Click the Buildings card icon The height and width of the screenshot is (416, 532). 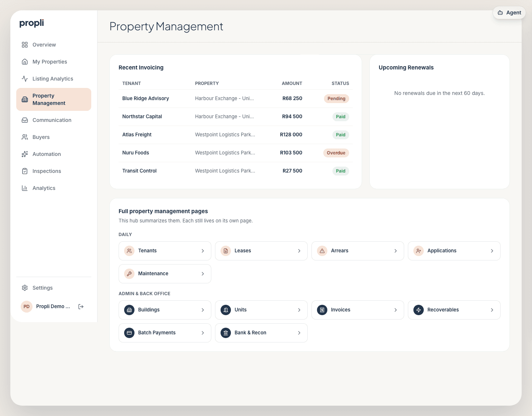(129, 310)
